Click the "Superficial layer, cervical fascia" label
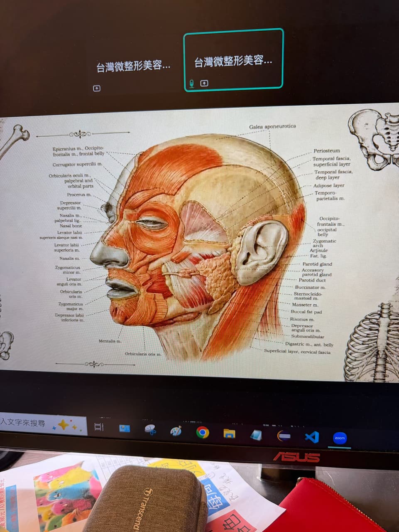Screen dimensions: 399x532 coord(297,351)
